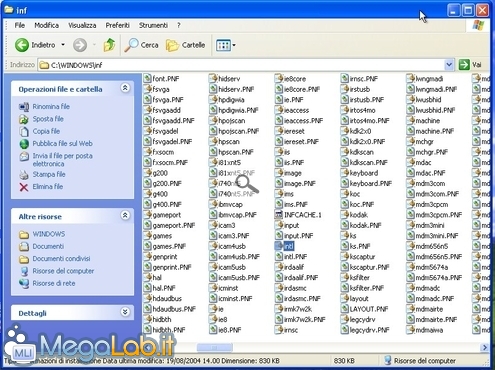
Task: Select the fsvga file icon
Action: point(148,89)
